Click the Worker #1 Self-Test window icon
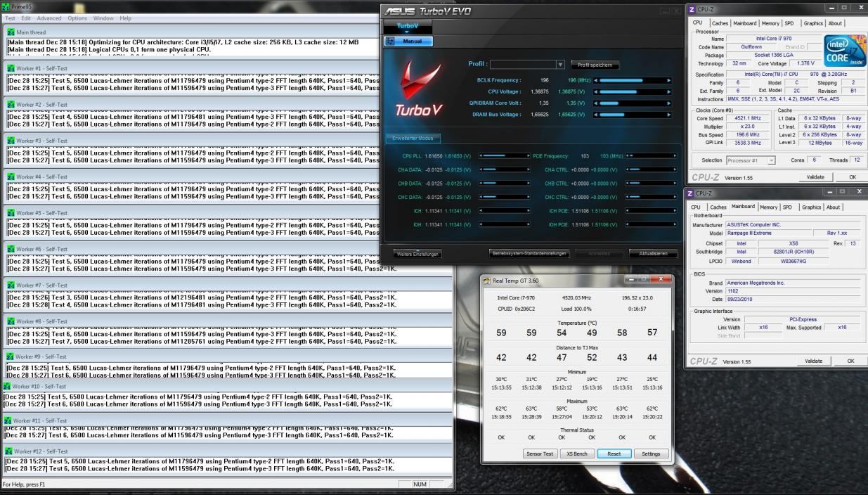The height and width of the screenshot is (495, 868). 11,68
